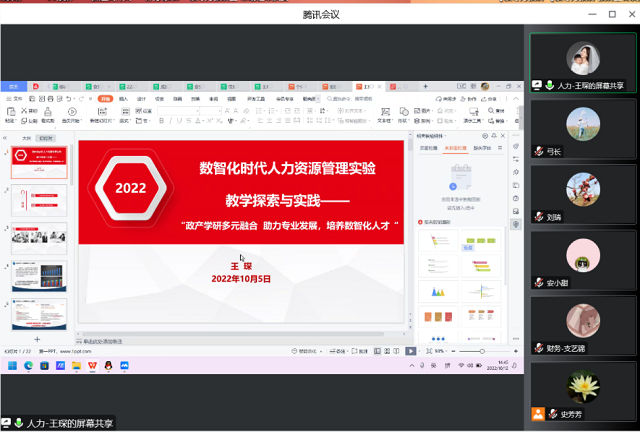Click the Find magnifier icon in ribbon

[491, 111]
